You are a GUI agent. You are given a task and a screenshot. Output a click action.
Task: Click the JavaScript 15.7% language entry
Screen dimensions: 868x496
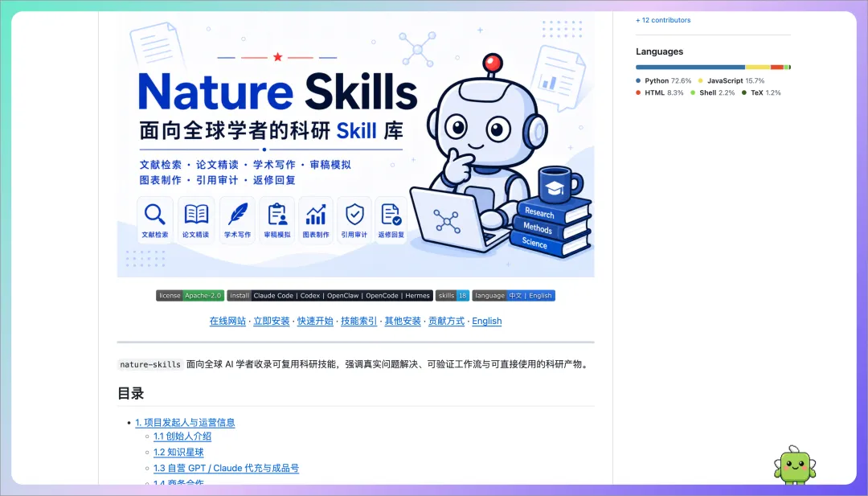point(731,81)
